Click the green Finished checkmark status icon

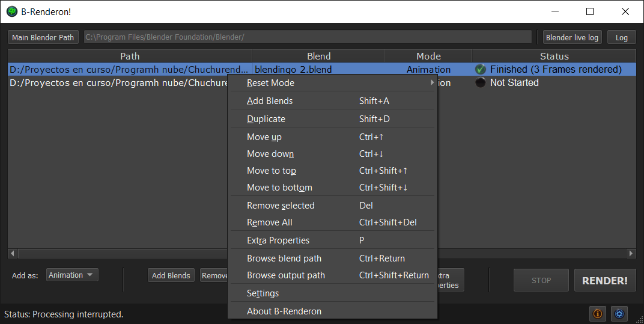[481, 70]
